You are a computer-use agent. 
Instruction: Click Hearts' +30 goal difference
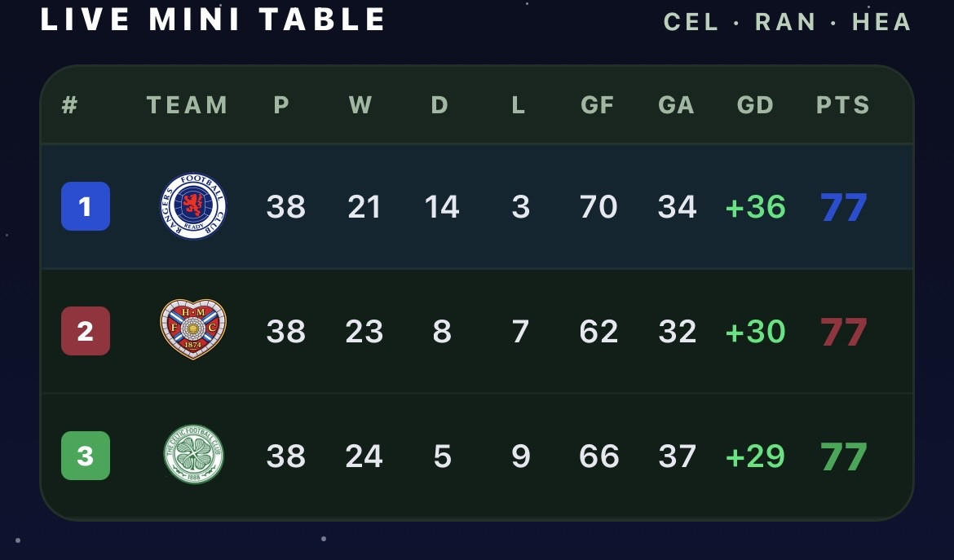[x=756, y=332]
